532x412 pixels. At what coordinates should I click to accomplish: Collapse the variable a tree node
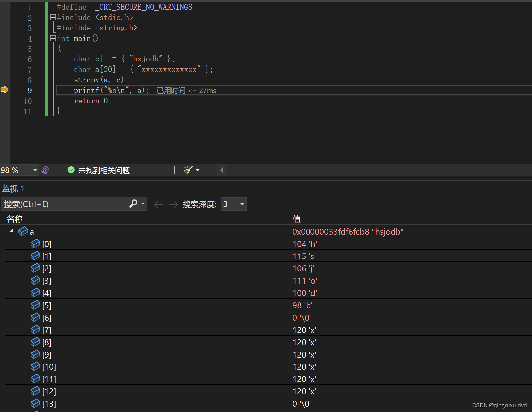(x=11, y=231)
